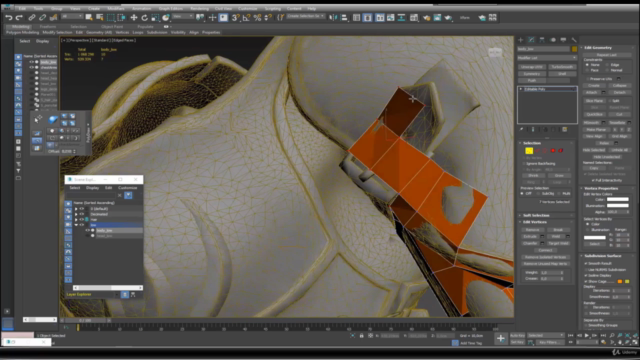This screenshot has height=360, width=640.
Task: Enable Ignore Backfacing checkbox
Action: [524, 164]
